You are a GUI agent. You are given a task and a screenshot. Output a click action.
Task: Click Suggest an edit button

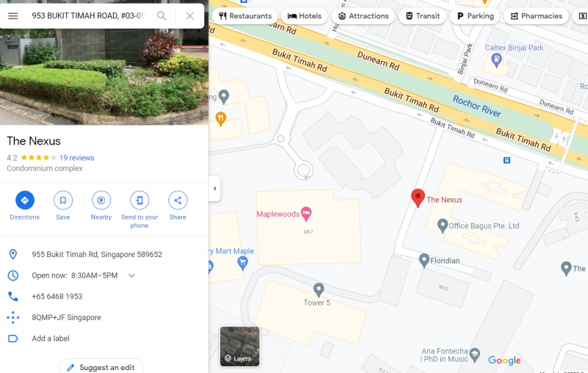[101, 367]
